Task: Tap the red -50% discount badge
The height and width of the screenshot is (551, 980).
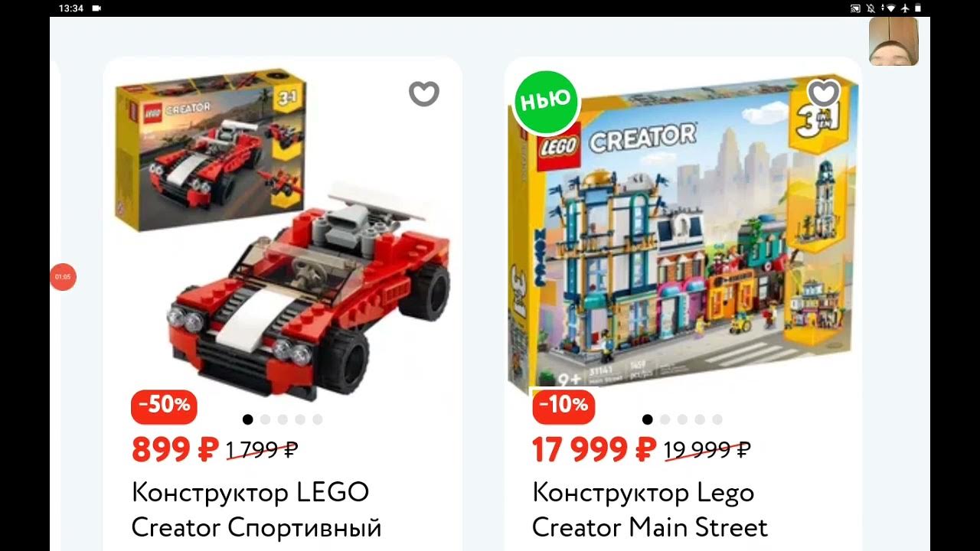Action: pos(164,406)
